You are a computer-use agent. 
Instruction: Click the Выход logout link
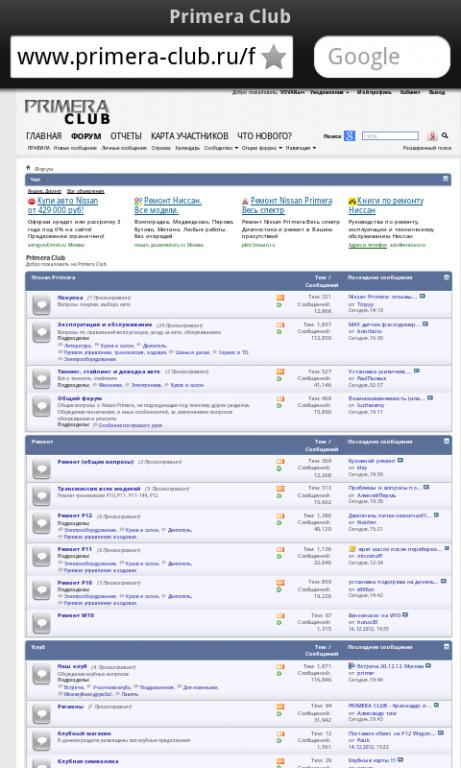(437, 92)
